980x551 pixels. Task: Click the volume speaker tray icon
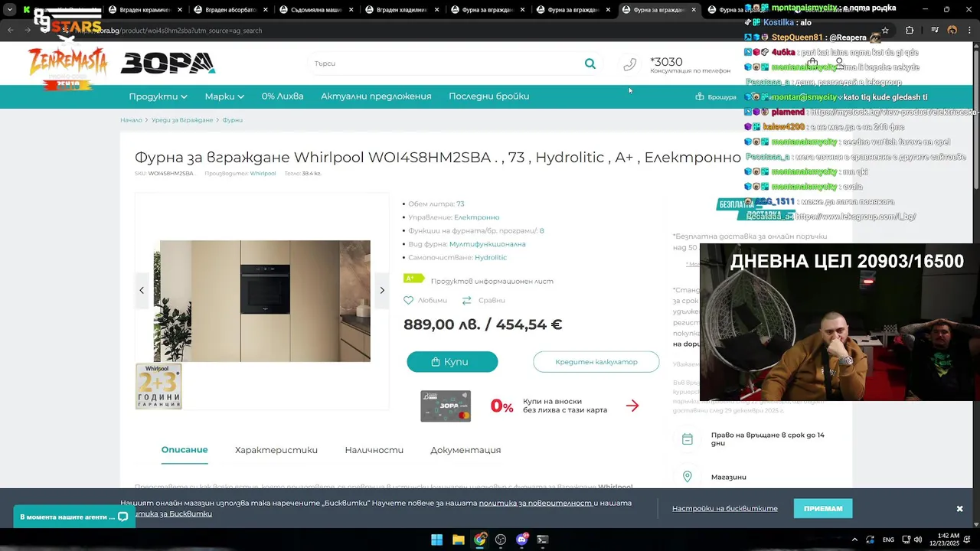(x=917, y=540)
